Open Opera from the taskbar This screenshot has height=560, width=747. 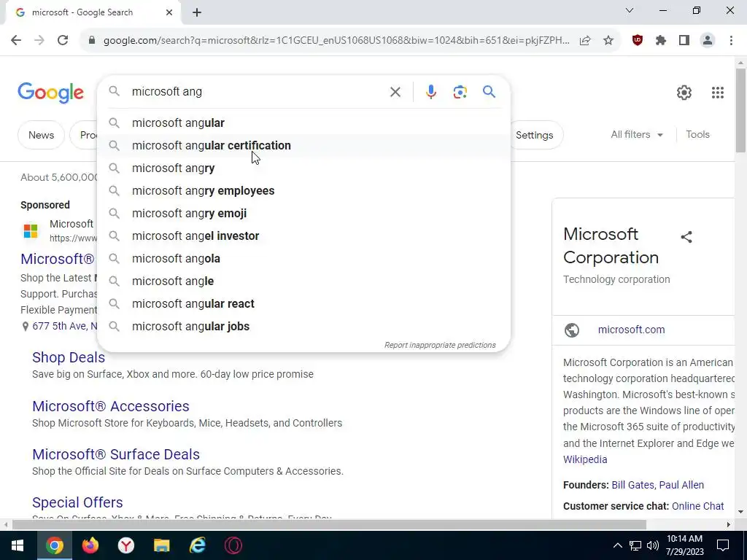[233, 545]
